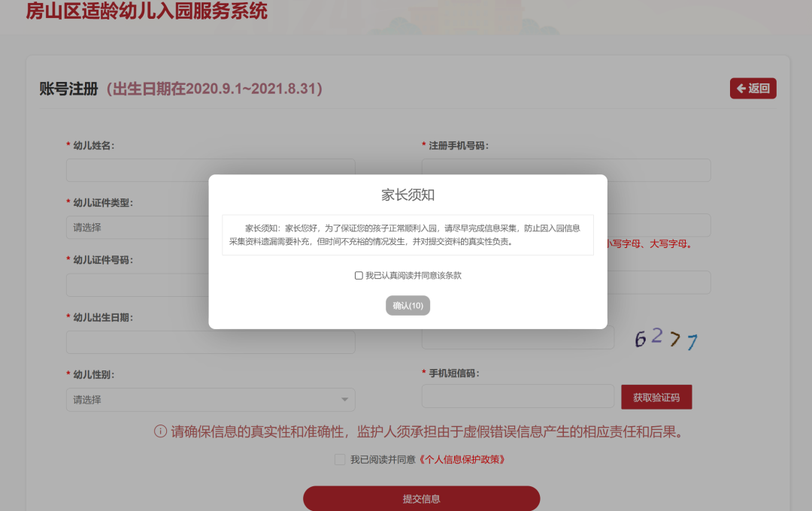The image size is (812, 511).
Task: Click the info icon beside the red warning text
Action: click(161, 431)
